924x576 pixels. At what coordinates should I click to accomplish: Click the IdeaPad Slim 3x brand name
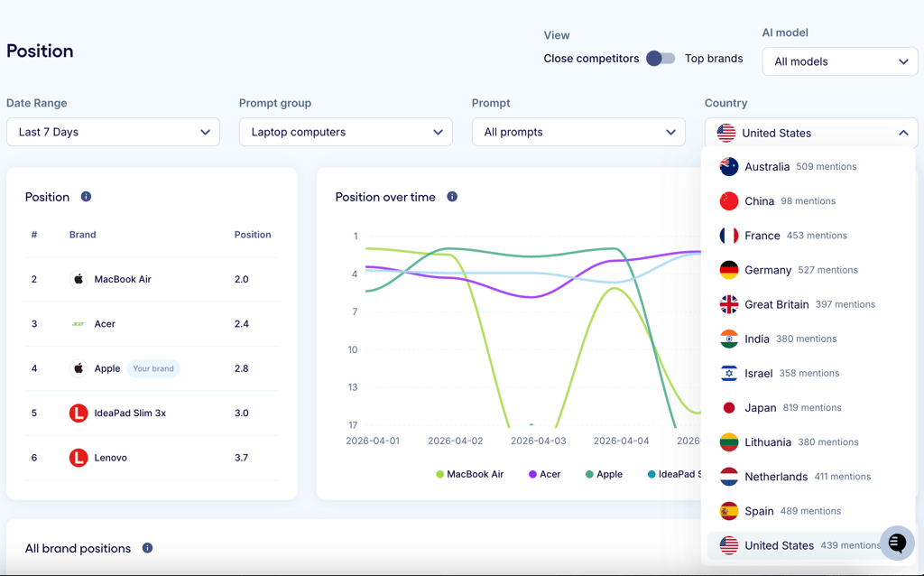point(130,413)
